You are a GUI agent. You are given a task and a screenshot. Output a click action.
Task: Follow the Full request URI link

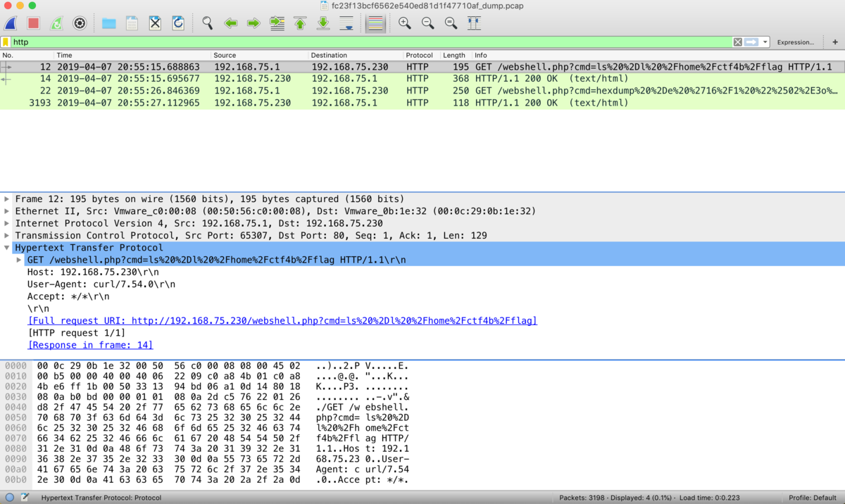coord(282,320)
